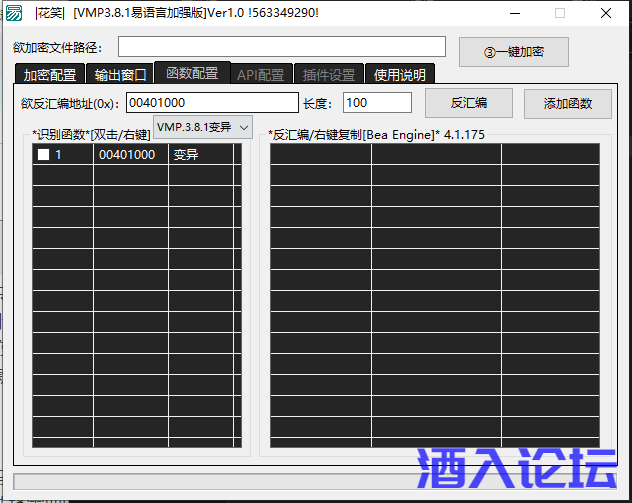Click the 长度 field showing 100
The width and height of the screenshot is (632, 503).
coord(377,103)
